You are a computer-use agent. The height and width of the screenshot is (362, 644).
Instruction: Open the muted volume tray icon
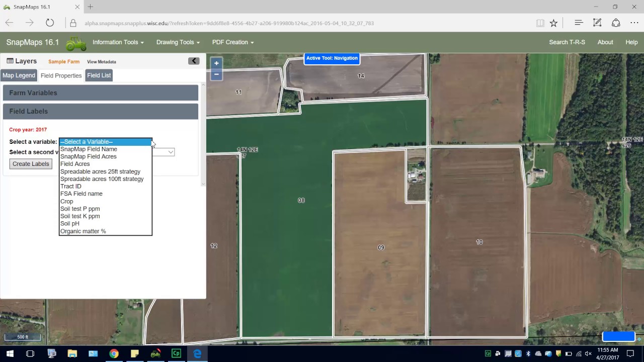pyautogui.click(x=588, y=354)
